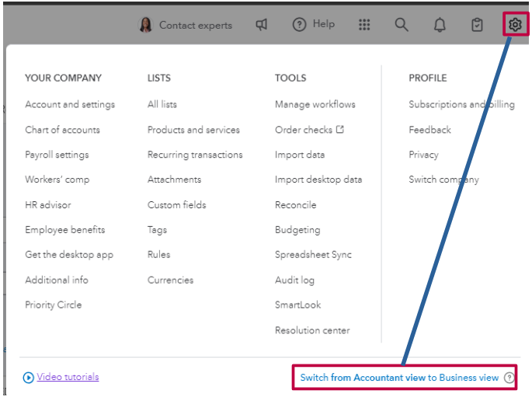The height and width of the screenshot is (401, 532).
Task: Open the Audit log
Action: pos(294,280)
